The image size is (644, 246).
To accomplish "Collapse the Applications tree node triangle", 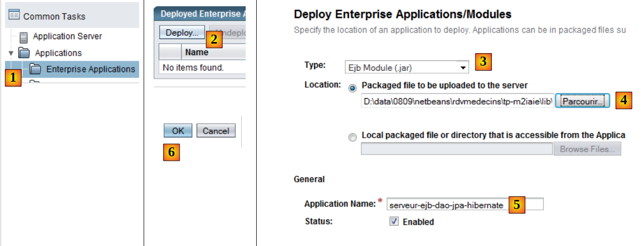I will pyautogui.click(x=11, y=53).
